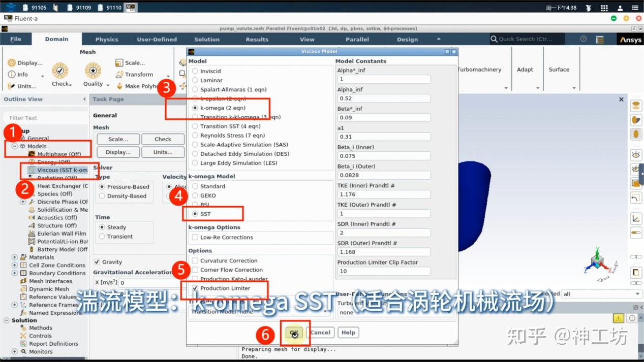The height and width of the screenshot is (362, 644).
Task: Click the axis plot icon in graphics toolbar
Action: pyautogui.click(x=636, y=219)
